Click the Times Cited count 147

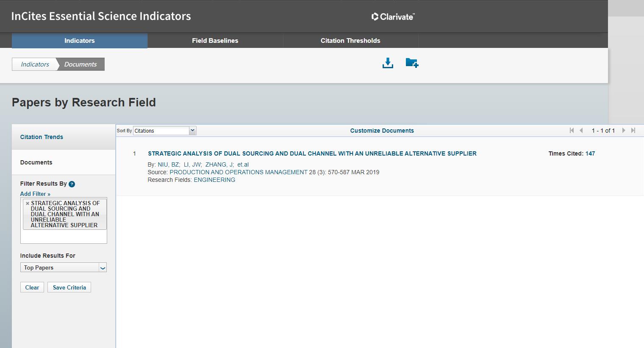[x=590, y=153]
